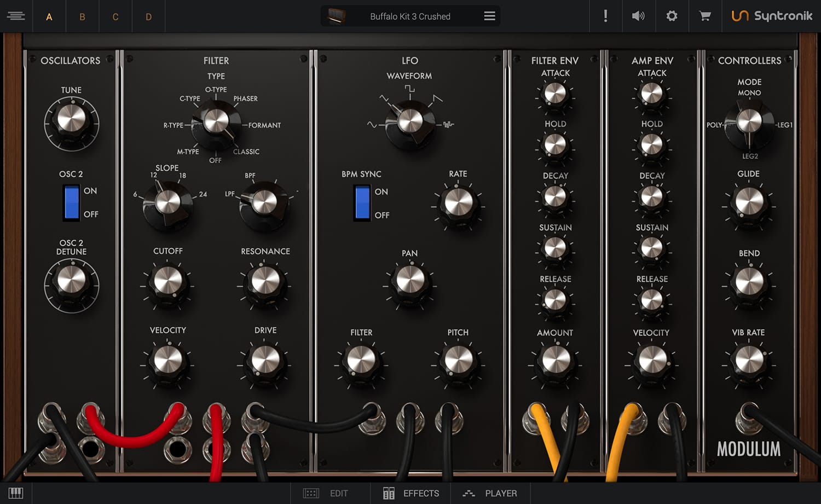Open the preset list menu button
The width and height of the screenshot is (821, 504).
pos(489,16)
